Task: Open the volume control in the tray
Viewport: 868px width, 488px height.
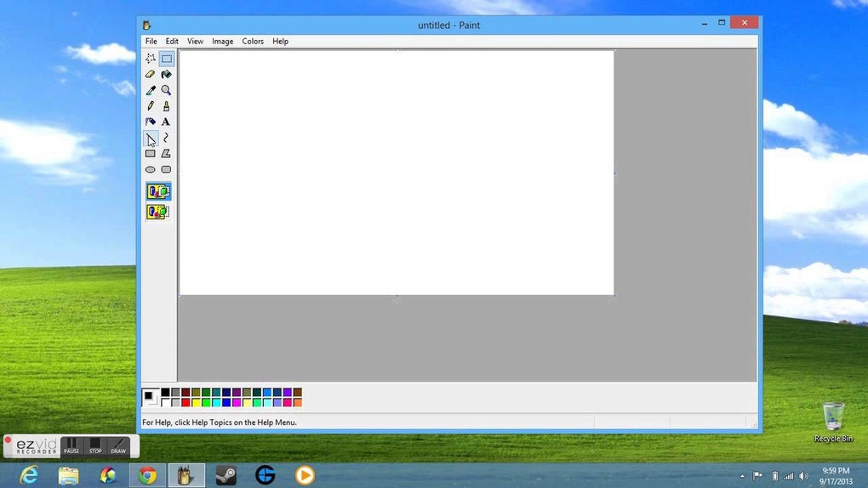Action: pos(804,476)
